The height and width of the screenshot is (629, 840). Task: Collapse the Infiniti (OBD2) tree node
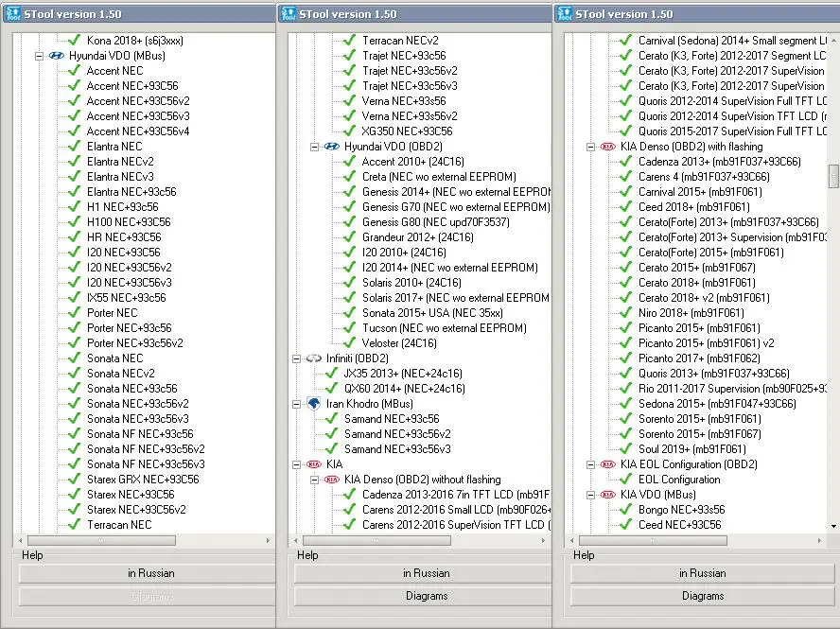(296, 358)
